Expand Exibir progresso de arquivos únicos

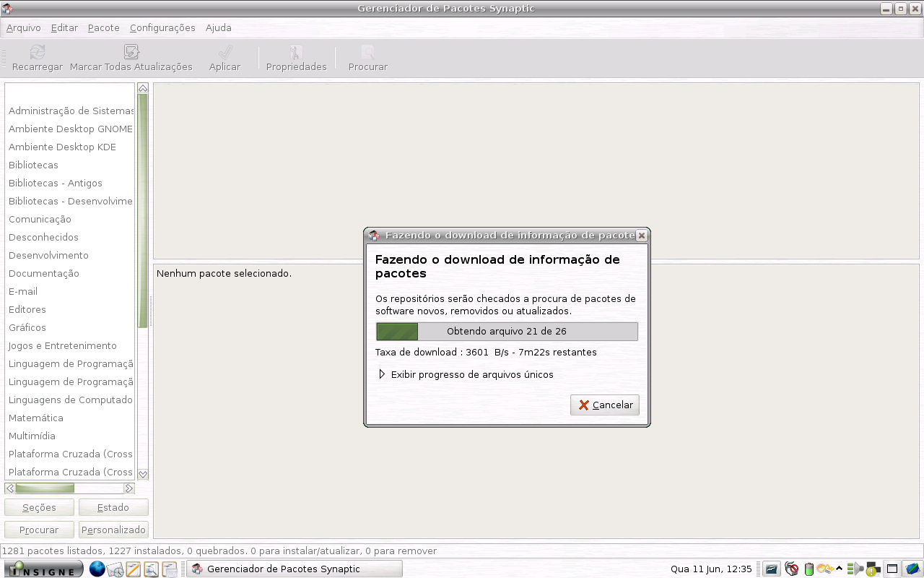click(466, 374)
